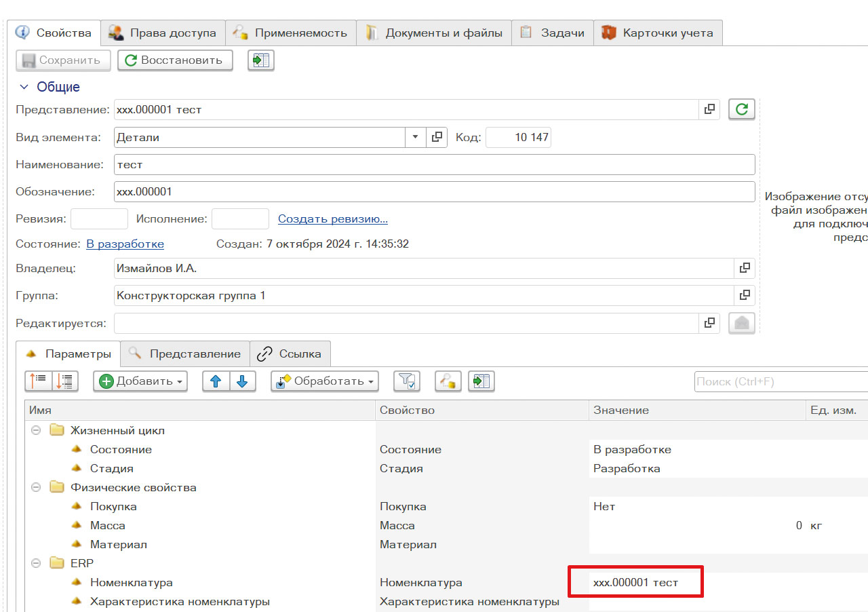Click the Создать ревизию link
This screenshot has width=868, height=612.
point(333,218)
